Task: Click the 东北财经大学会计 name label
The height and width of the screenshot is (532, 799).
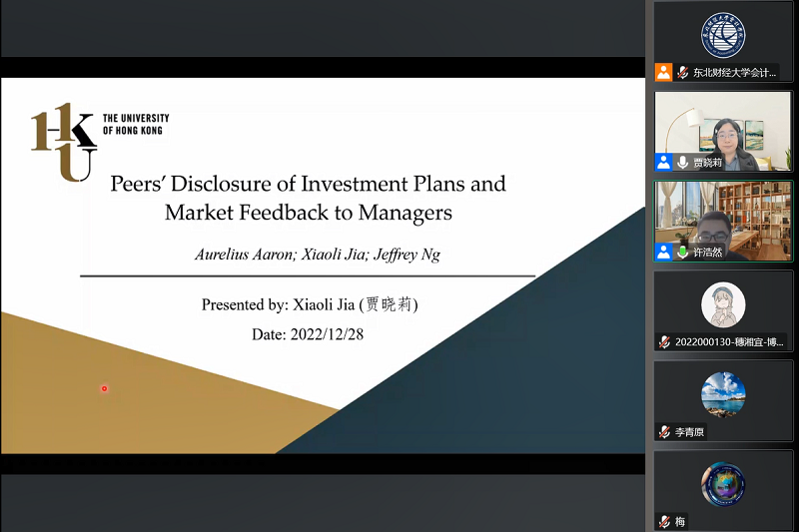Action: tap(734, 72)
